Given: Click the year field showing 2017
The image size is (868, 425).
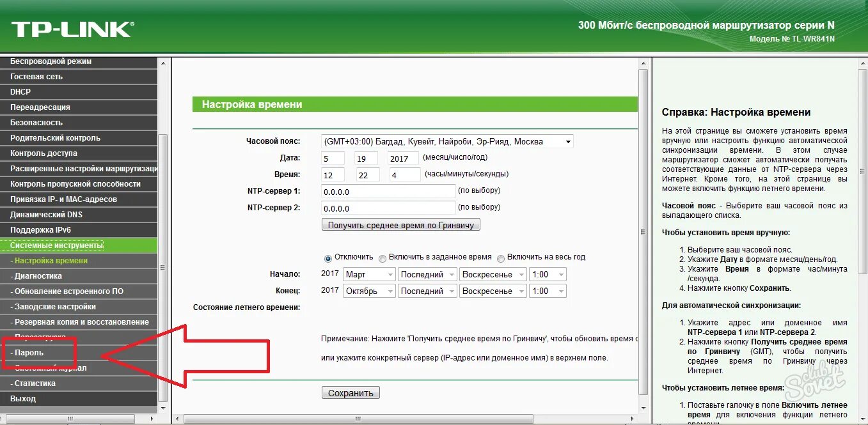Looking at the screenshot, I should [404, 158].
